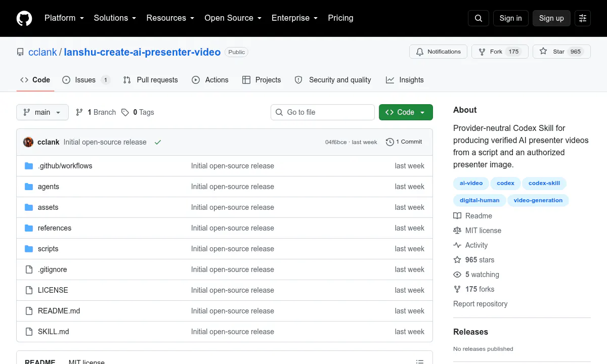Viewport: 607px width, 364px height.
Task: Open the main branch selector dropdown
Action: 42,112
